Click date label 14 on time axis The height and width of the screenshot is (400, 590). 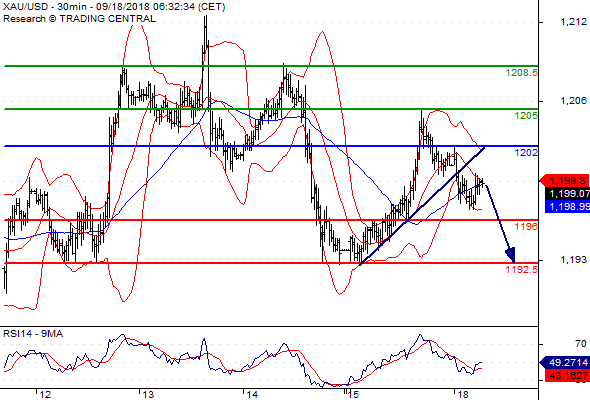coord(252,395)
